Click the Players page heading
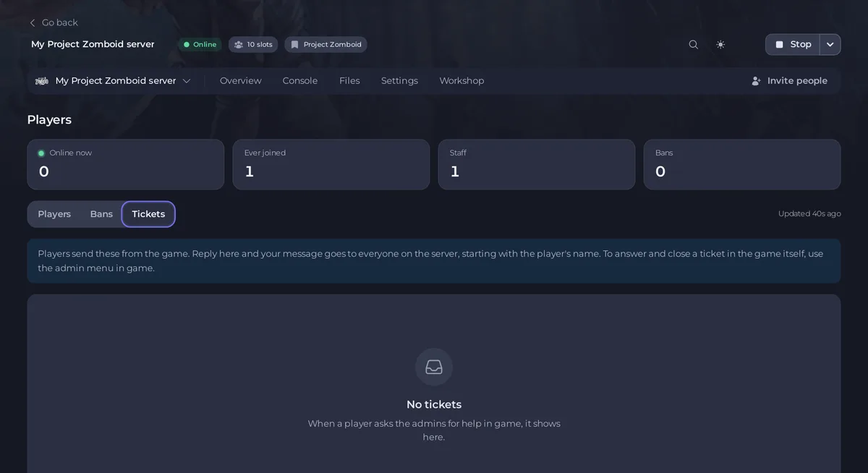This screenshot has height=473, width=868. (49, 119)
